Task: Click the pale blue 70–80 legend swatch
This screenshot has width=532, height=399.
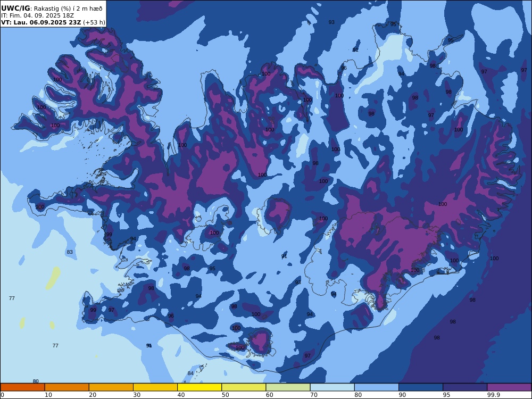Action: (x=332, y=387)
